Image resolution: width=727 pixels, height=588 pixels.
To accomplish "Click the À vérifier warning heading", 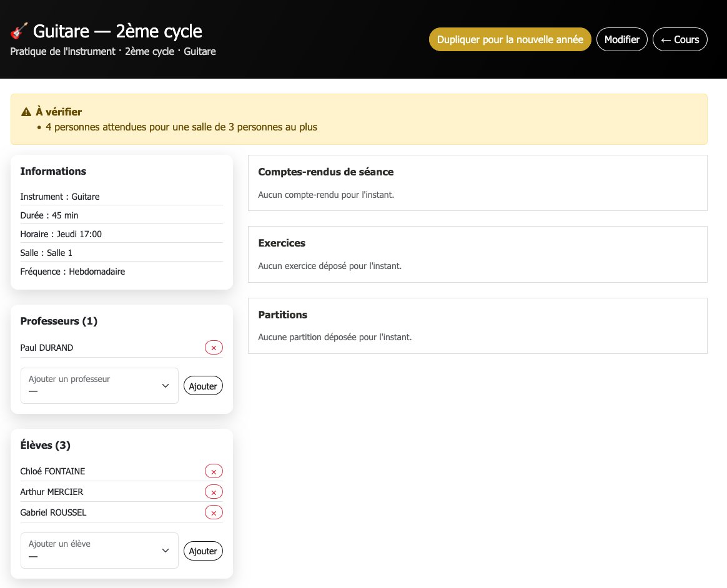I will click(x=59, y=112).
